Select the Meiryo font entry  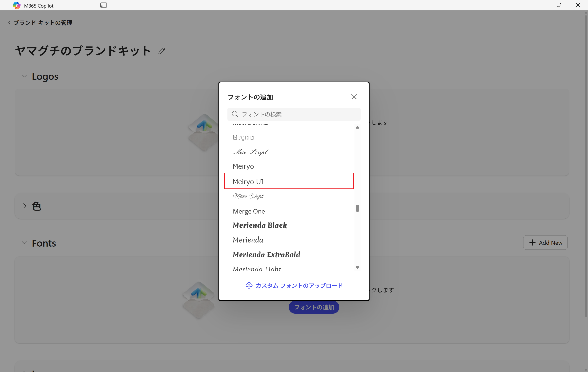click(243, 166)
